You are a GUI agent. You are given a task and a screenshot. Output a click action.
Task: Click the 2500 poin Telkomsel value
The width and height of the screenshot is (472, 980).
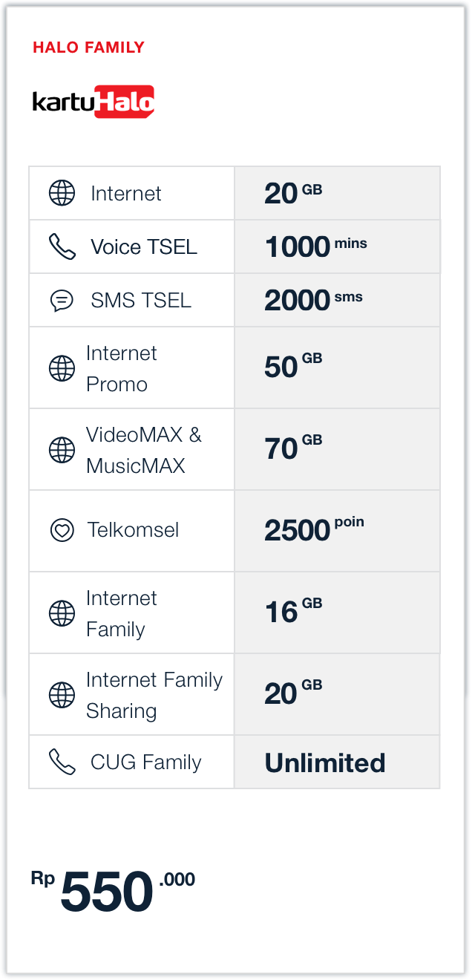pos(314,530)
